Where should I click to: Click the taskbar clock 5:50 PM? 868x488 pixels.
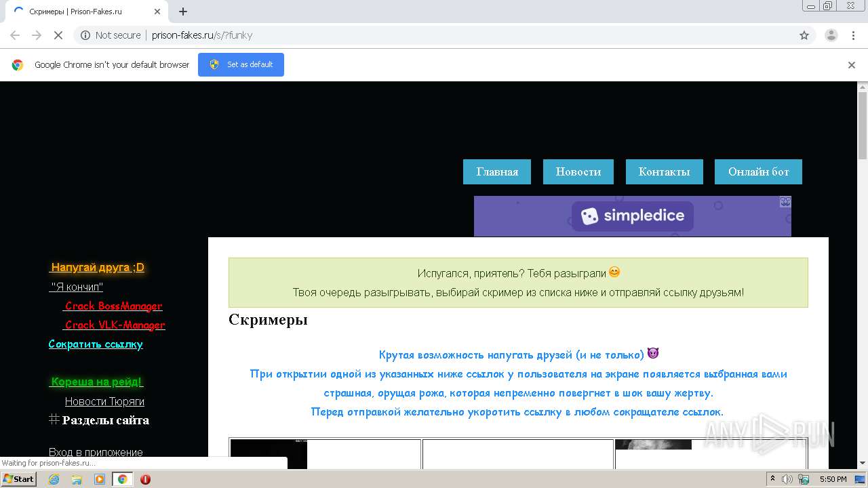click(833, 479)
